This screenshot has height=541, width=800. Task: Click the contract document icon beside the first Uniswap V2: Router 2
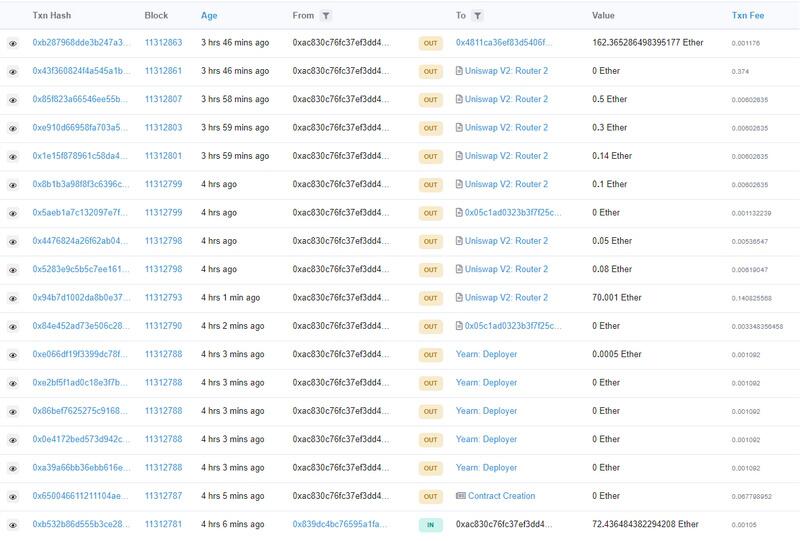pyautogui.click(x=459, y=72)
